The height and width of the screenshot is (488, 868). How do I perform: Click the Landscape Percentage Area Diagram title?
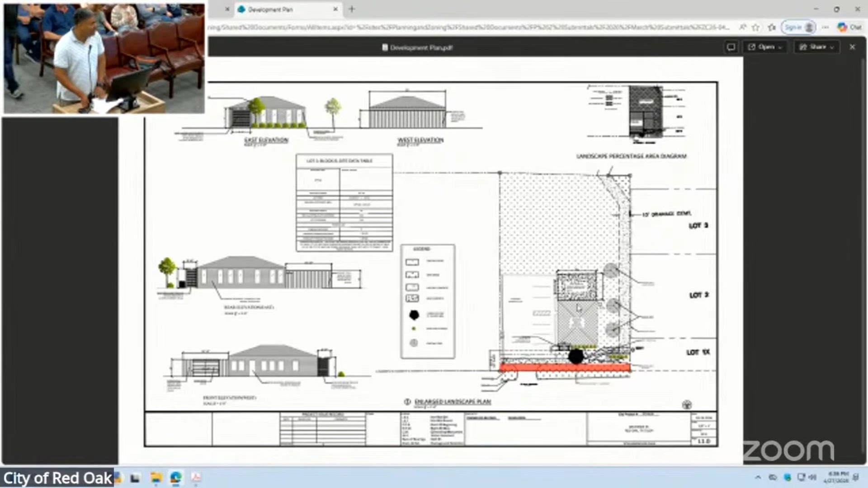click(x=632, y=156)
